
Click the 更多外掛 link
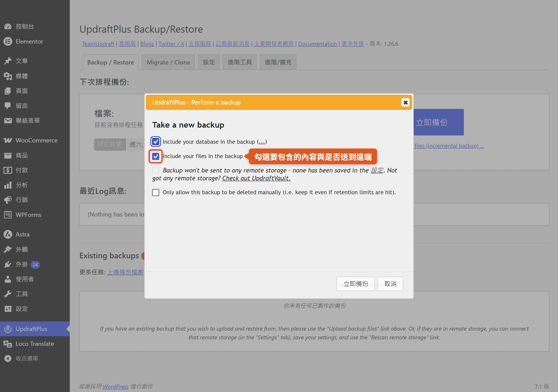click(353, 44)
